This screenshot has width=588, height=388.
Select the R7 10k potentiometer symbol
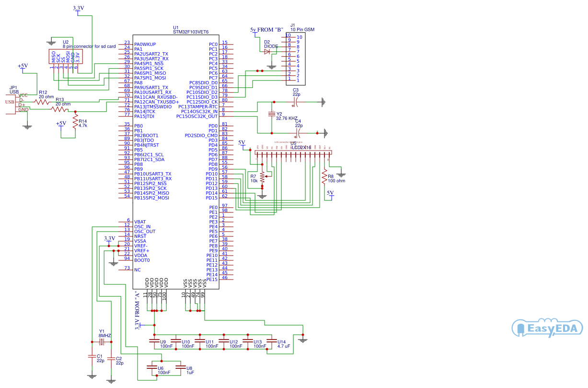click(262, 177)
